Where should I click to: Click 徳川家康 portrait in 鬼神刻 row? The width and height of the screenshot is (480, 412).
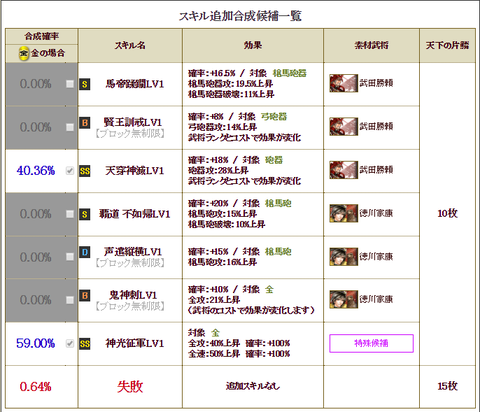344,299
